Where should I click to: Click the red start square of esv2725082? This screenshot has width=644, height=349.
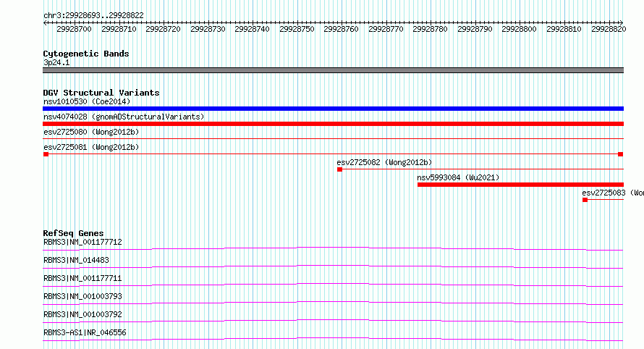339,169
